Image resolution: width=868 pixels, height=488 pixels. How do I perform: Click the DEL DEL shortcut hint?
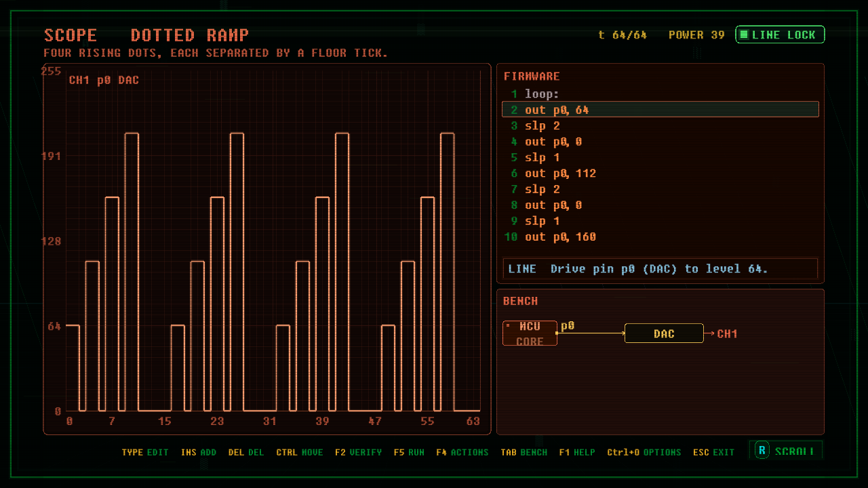(246, 452)
